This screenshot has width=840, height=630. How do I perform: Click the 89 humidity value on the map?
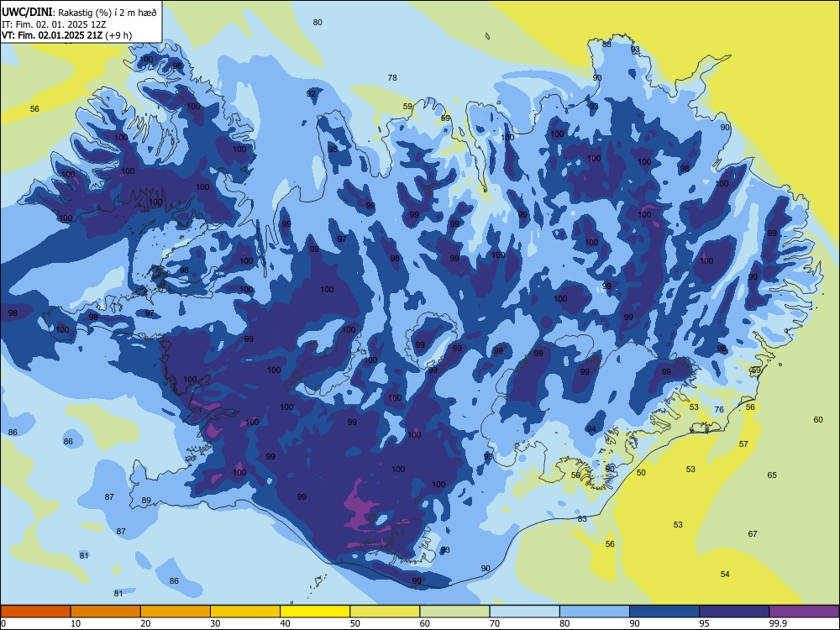146,501
